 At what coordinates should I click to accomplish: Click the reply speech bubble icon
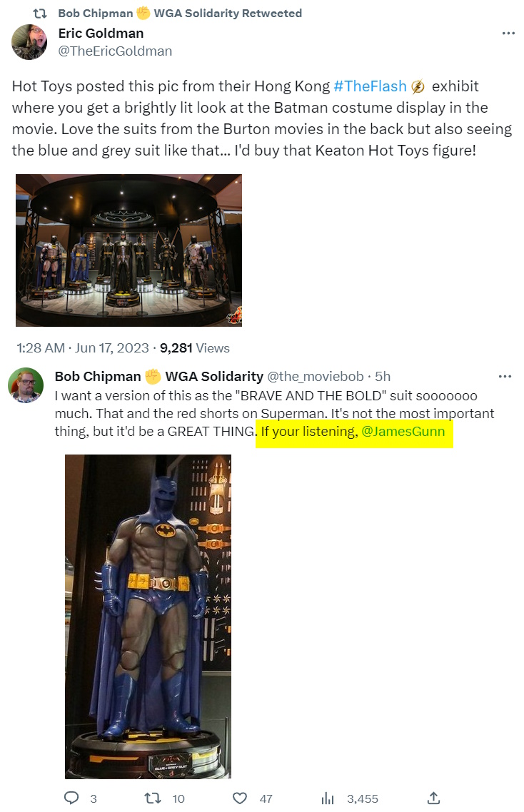tap(71, 798)
